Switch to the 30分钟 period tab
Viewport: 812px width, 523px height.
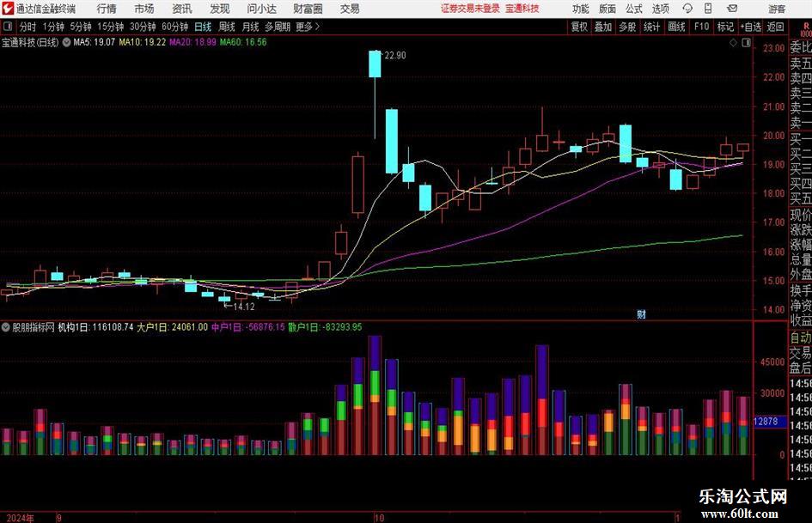[x=143, y=27]
